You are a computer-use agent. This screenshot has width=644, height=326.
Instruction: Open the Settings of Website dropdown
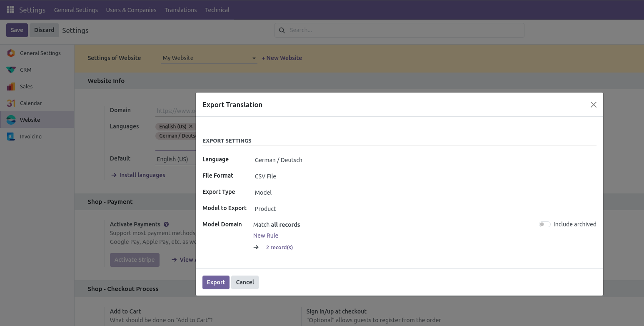click(x=209, y=58)
